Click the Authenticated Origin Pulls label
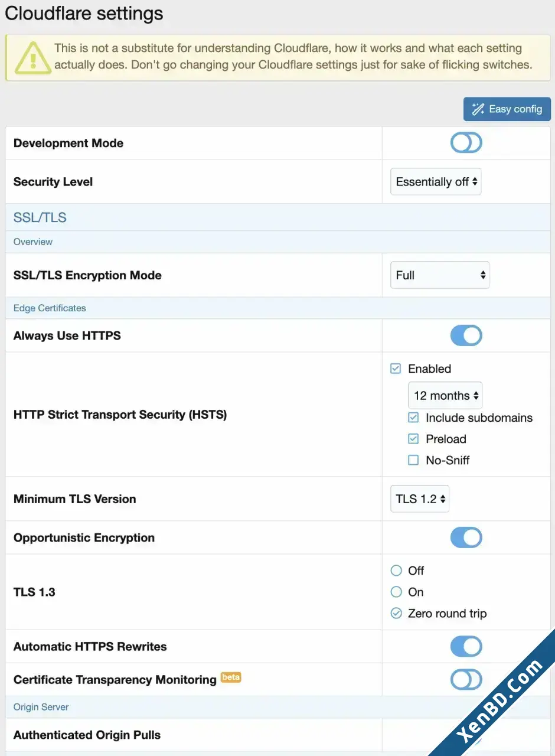This screenshot has height=756, width=555. click(x=87, y=735)
